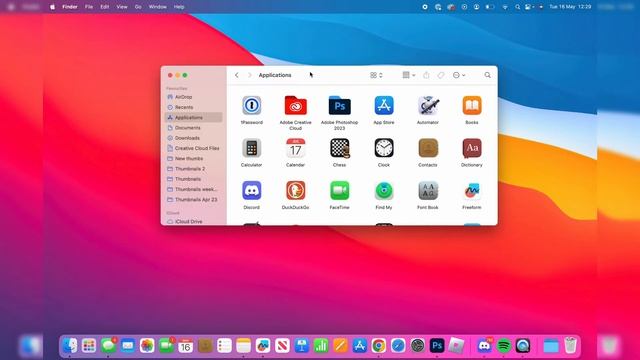Select the Dictionary app

472,148
